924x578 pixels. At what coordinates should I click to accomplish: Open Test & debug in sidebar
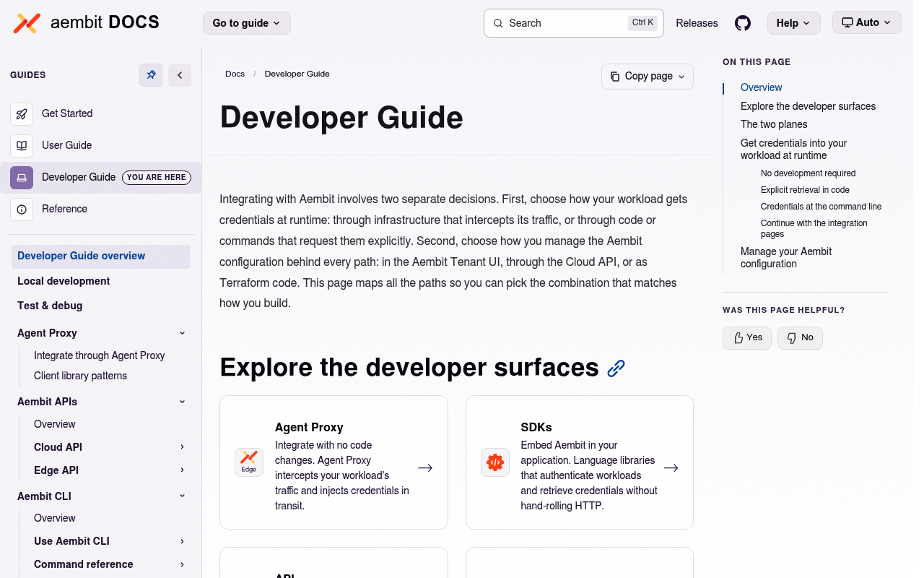[x=50, y=306]
